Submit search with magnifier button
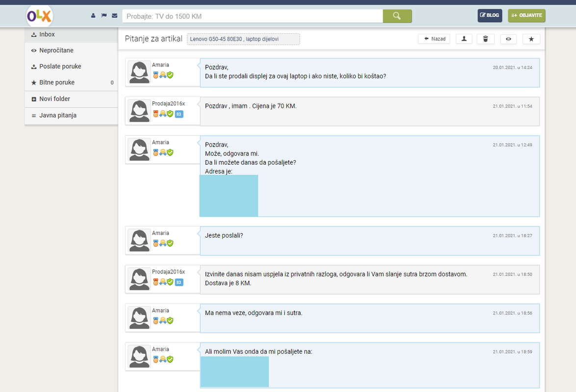 (397, 16)
